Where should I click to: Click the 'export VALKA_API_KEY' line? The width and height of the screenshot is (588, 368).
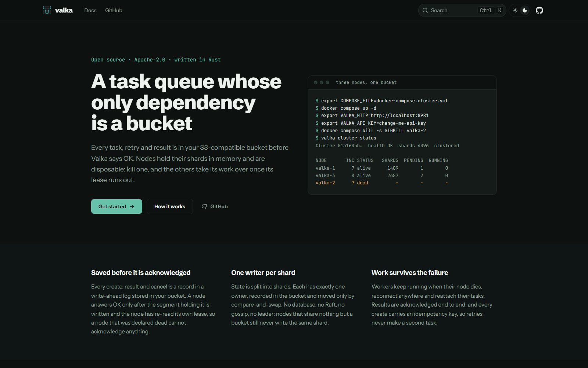pos(371,123)
